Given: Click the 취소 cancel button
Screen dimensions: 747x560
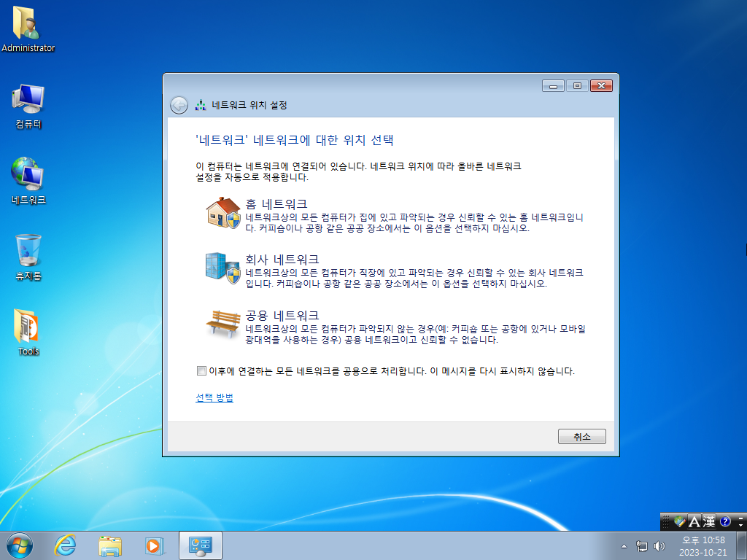Looking at the screenshot, I should coord(581,436).
